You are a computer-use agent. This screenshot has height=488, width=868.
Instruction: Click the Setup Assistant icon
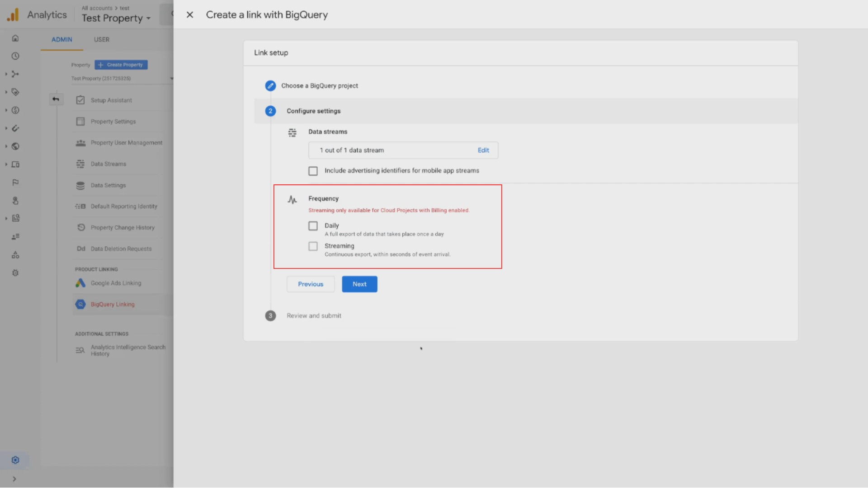[x=80, y=100]
